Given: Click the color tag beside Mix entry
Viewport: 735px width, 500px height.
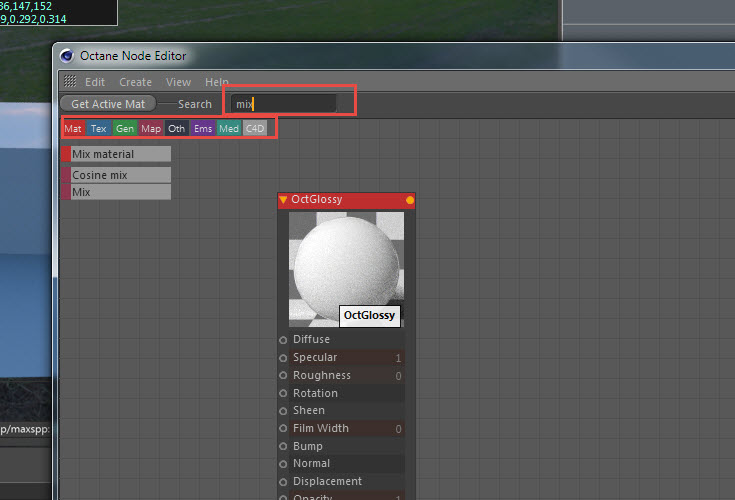Looking at the screenshot, I should tap(66, 192).
